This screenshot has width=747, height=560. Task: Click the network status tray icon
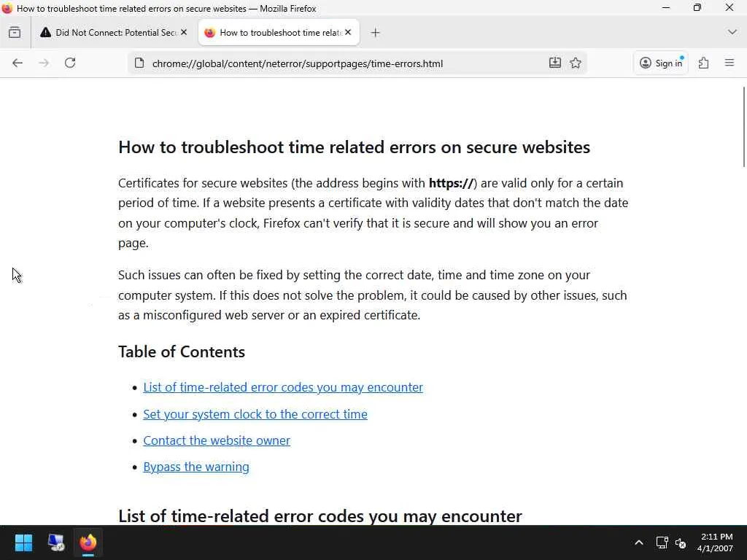pyautogui.click(x=662, y=542)
